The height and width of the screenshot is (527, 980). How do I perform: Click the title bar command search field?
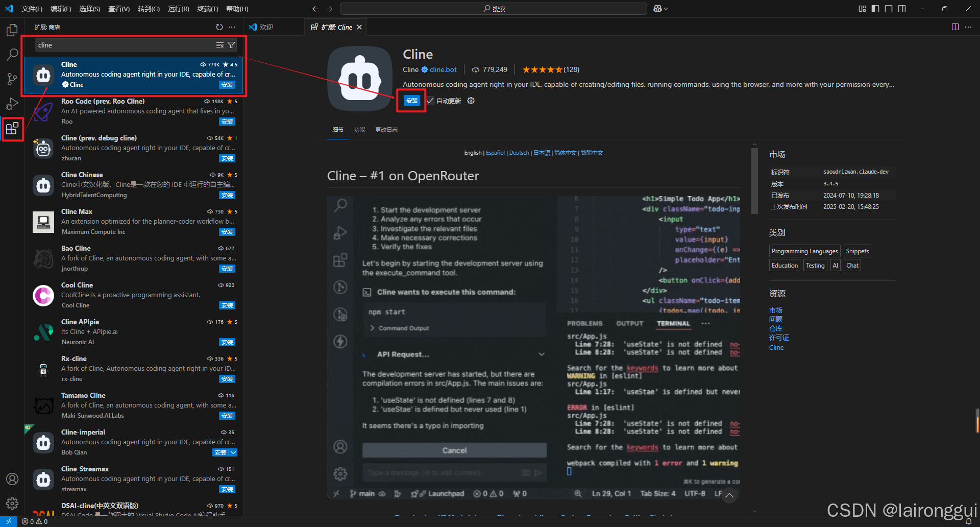tap(494, 9)
